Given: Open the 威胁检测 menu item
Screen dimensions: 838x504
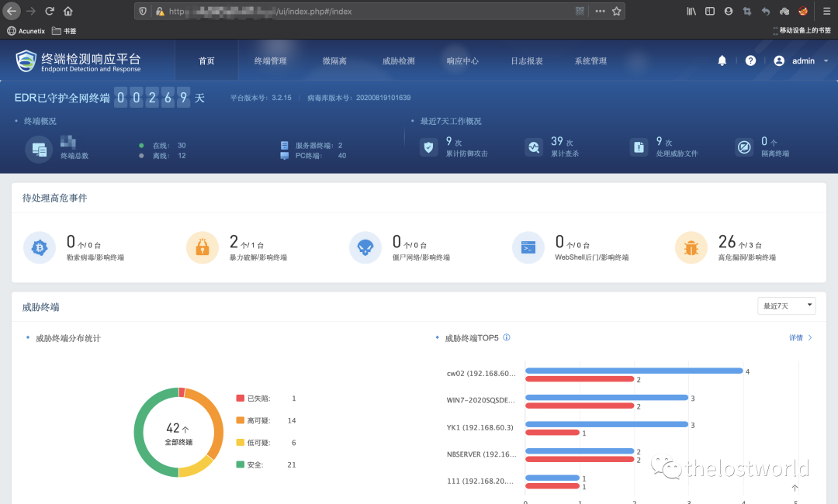Looking at the screenshot, I should pos(398,61).
